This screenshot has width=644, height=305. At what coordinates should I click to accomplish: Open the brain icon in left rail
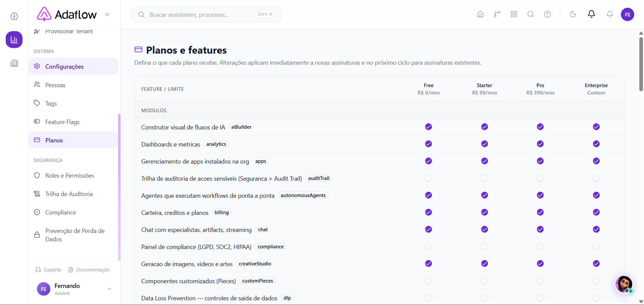[14, 16]
